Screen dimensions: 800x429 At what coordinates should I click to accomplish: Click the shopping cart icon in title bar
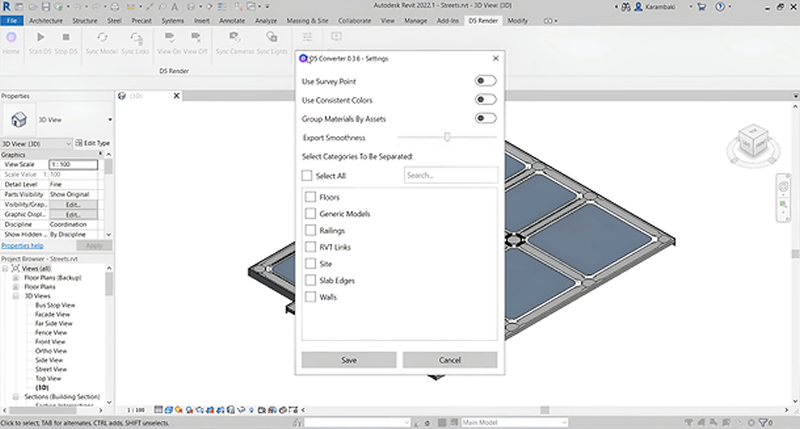point(702,7)
